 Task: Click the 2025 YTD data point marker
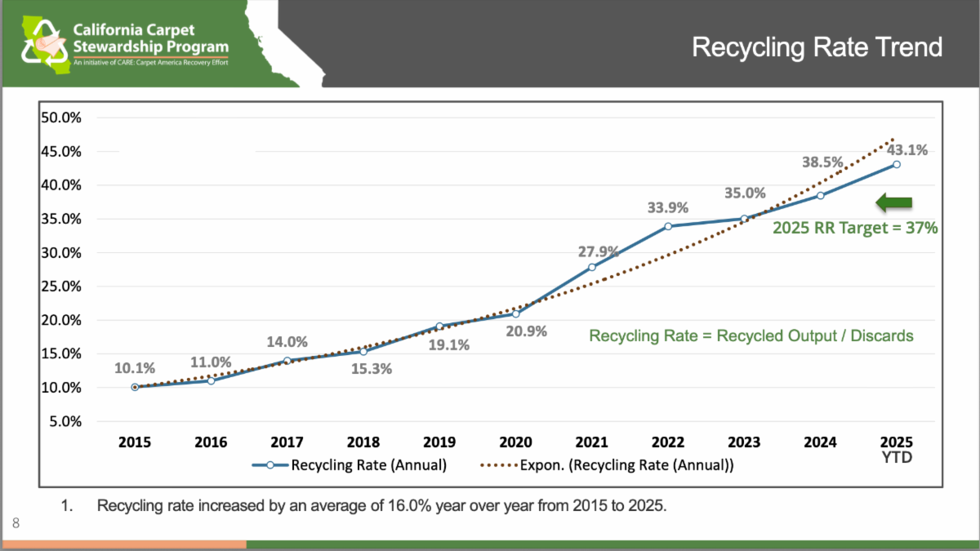897,164
